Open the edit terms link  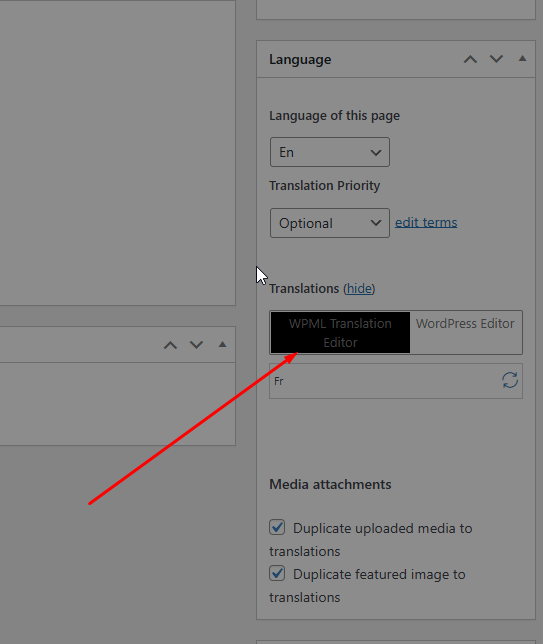point(426,223)
